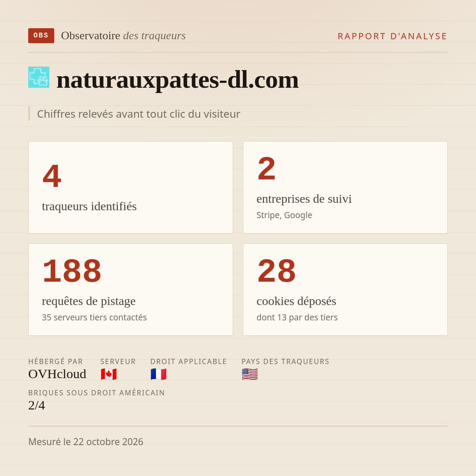Click the 'SERVEUR' label

click(x=118, y=361)
